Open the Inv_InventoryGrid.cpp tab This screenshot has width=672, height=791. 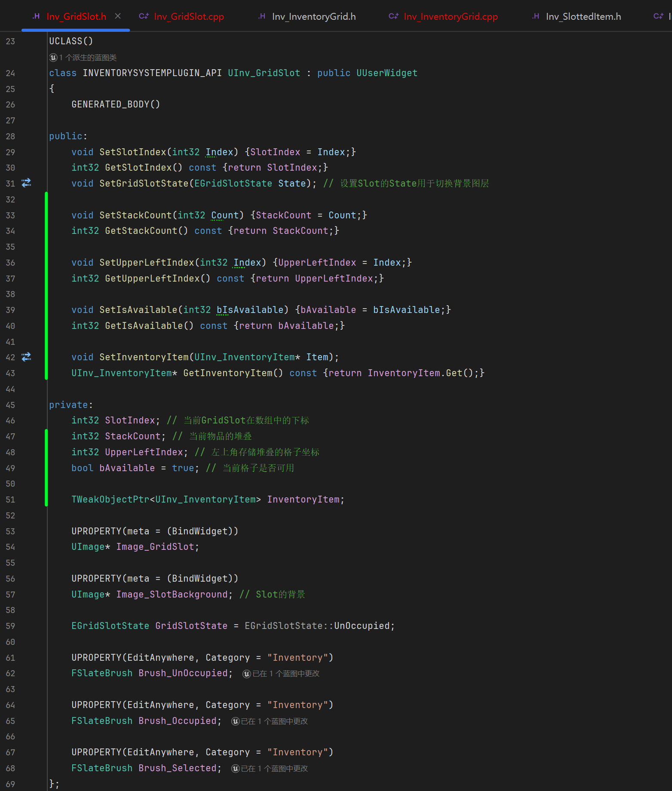(443, 17)
